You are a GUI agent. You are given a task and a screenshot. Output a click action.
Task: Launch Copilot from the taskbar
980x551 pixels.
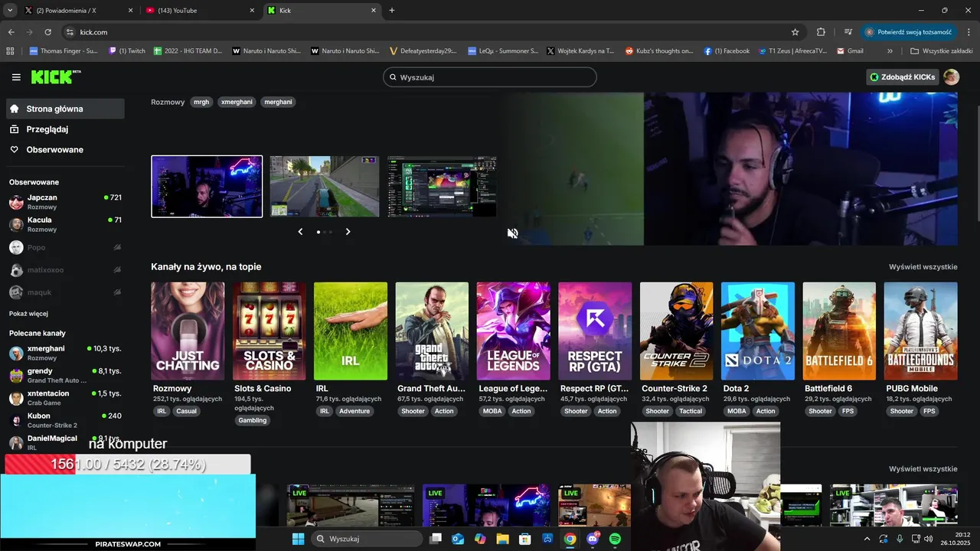[480, 539]
